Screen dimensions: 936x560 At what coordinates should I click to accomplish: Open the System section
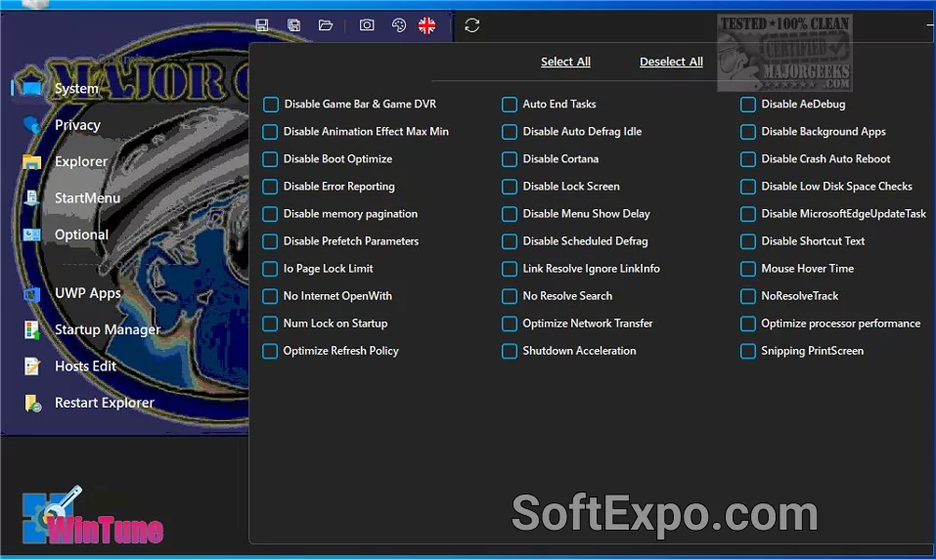[76, 88]
